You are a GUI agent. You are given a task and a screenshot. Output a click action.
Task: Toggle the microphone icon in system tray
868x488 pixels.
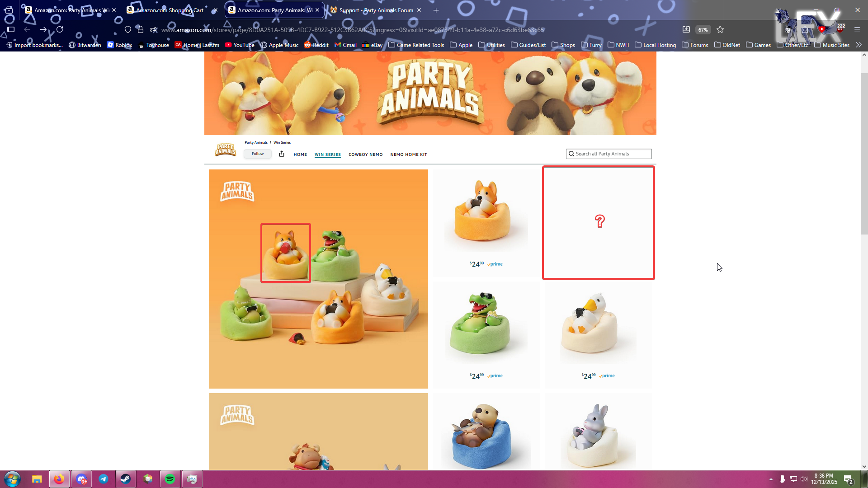pos(782,479)
